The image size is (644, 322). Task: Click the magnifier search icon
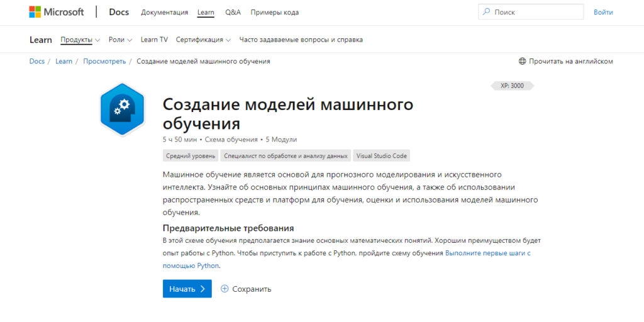[x=486, y=12]
